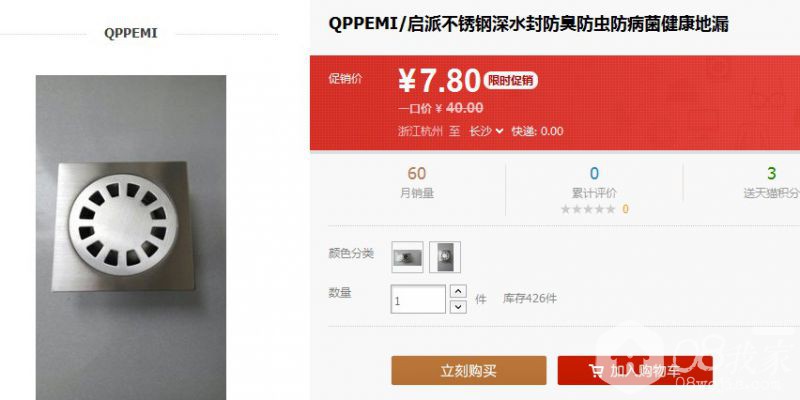
Task: Click the quantity input field
Action: [x=418, y=299]
